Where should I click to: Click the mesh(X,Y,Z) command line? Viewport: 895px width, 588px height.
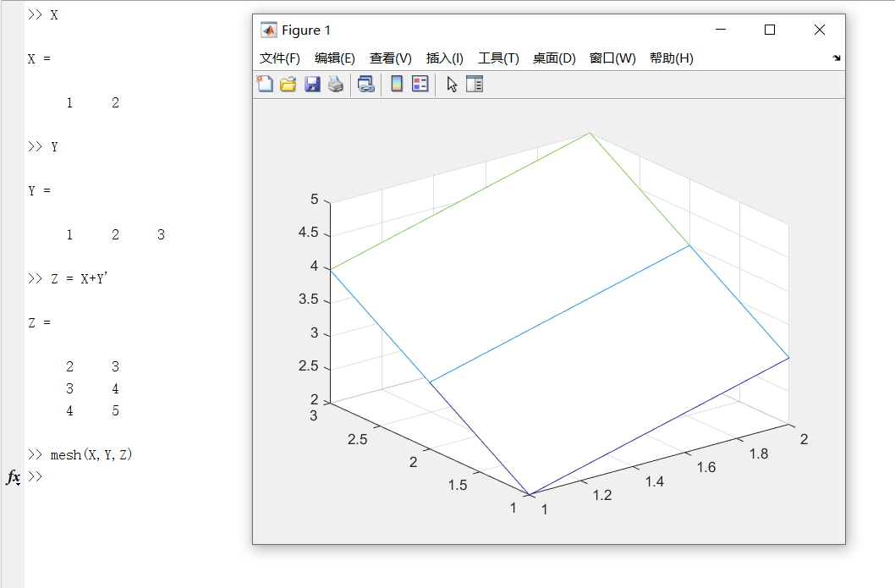click(80, 454)
